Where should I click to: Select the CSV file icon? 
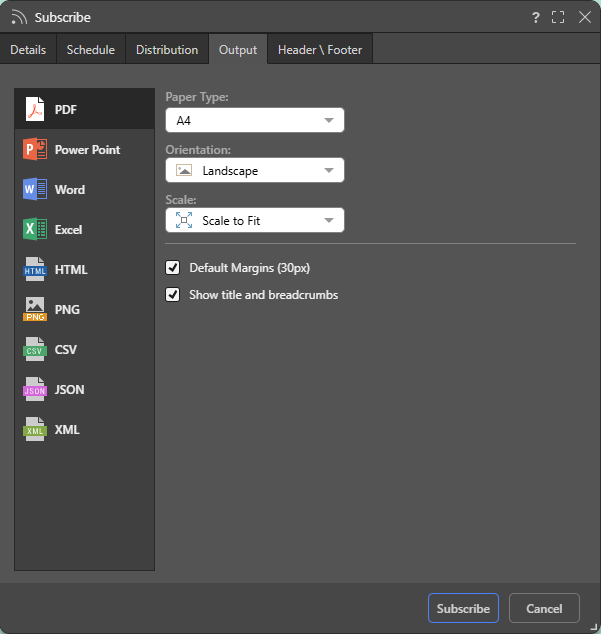pos(36,349)
